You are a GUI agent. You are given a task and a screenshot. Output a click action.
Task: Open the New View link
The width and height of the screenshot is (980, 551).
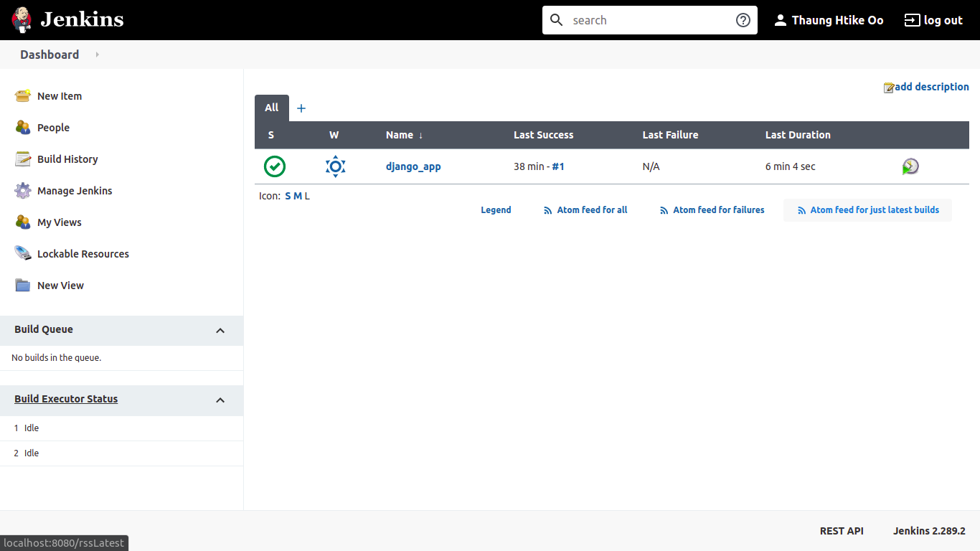[60, 286]
